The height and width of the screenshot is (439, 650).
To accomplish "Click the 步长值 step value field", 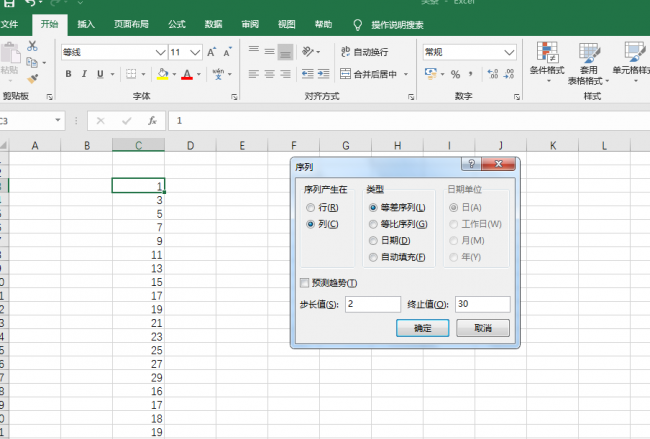I will point(373,304).
